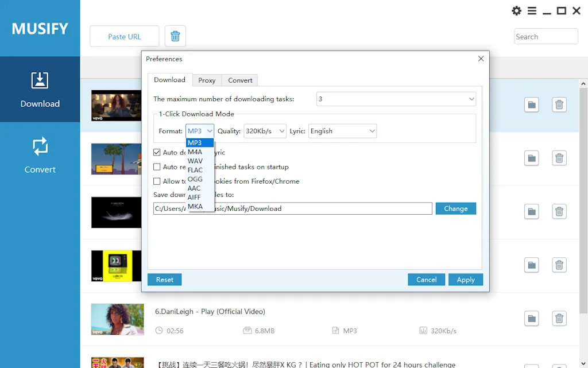Check allow reading cookies from Firefox/Chrome
This screenshot has width=588, height=368.
click(x=157, y=181)
